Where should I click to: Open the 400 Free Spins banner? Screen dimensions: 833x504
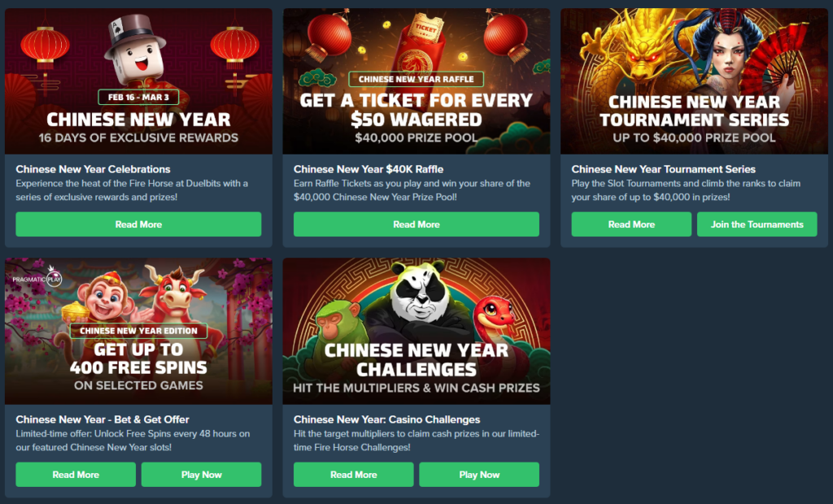(x=138, y=332)
